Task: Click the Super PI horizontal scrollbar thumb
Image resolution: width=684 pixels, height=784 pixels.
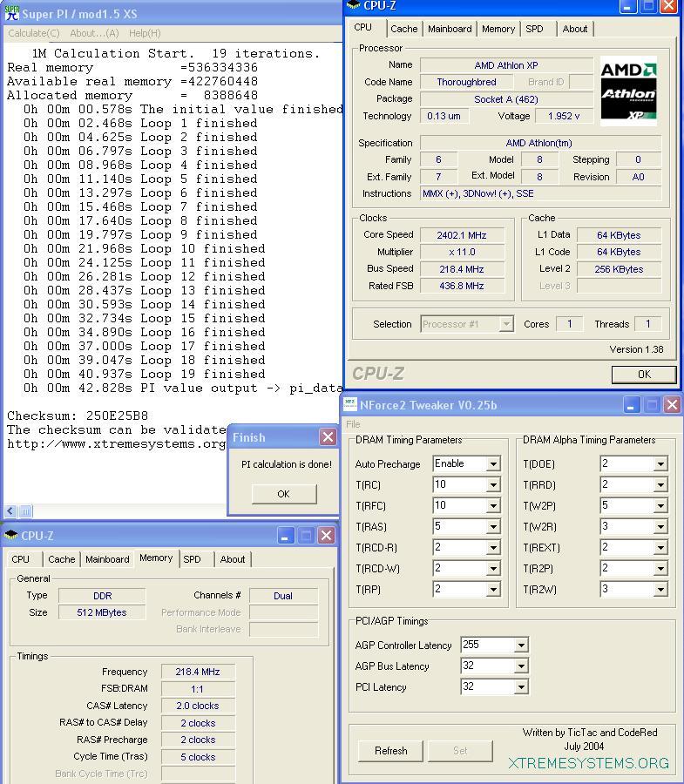Action: point(25,511)
